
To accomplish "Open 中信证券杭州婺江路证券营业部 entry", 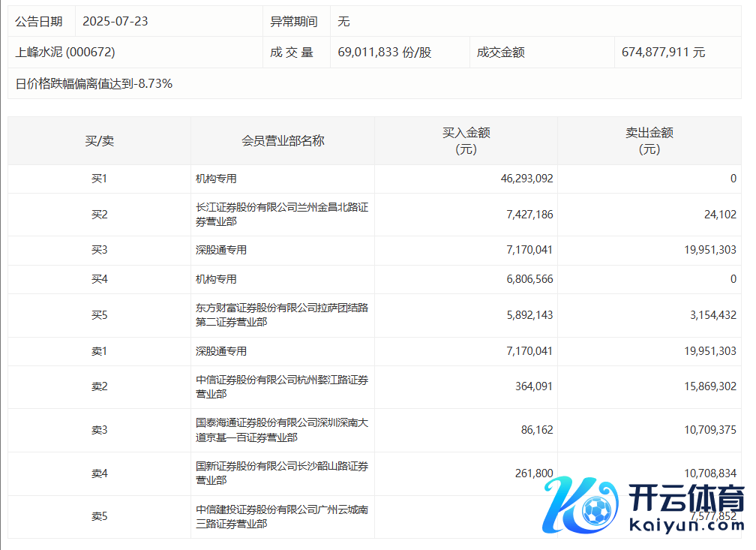I will tap(281, 387).
